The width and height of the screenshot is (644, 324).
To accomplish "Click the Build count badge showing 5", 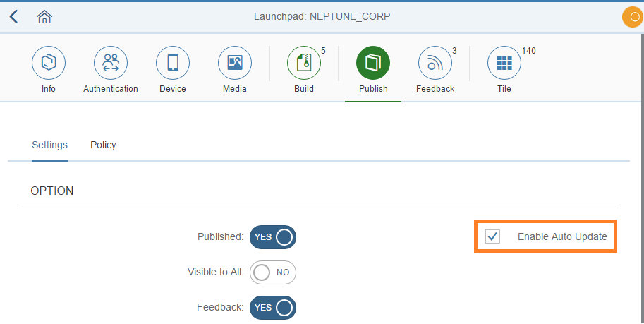I will pyautogui.click(x=323, y=50).
